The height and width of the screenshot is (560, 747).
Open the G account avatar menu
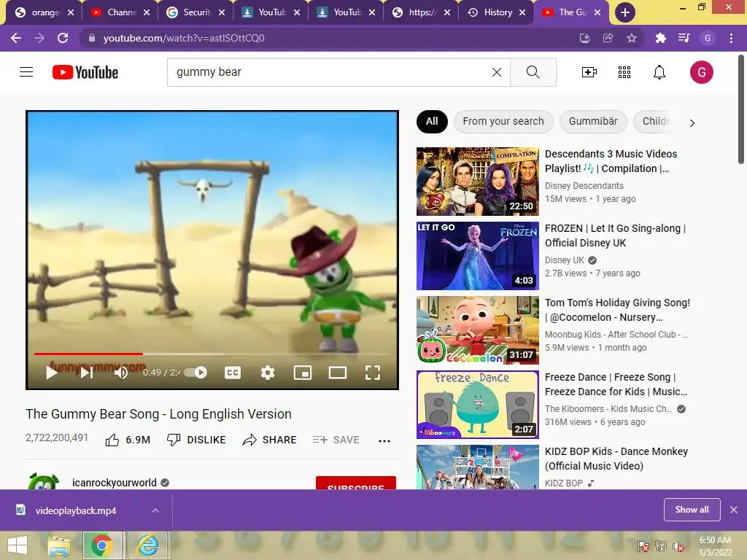coord(701,72)
